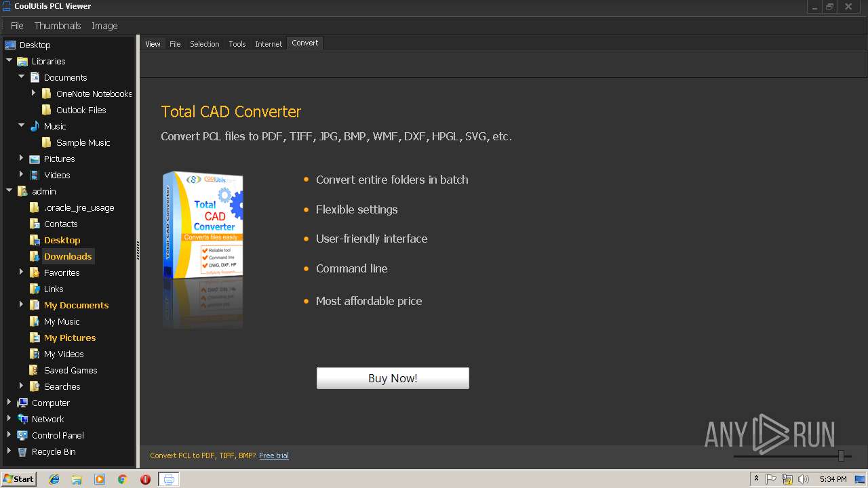Screen dimensions: 868x488
Task: Click the .oracle_jre_usage folder icon
Action: coord(35,207)
